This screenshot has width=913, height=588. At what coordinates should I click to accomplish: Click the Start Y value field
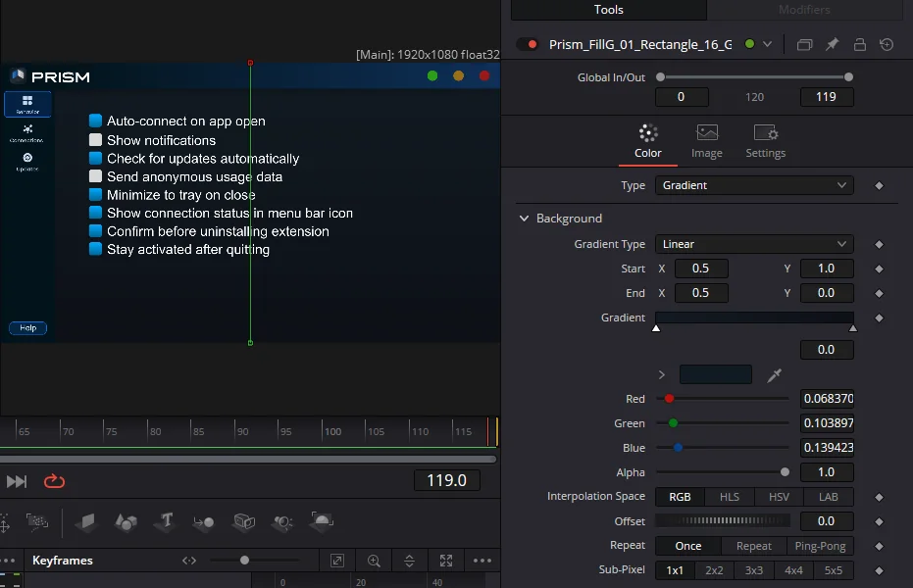pyautogui.click(x=827, y=269)
